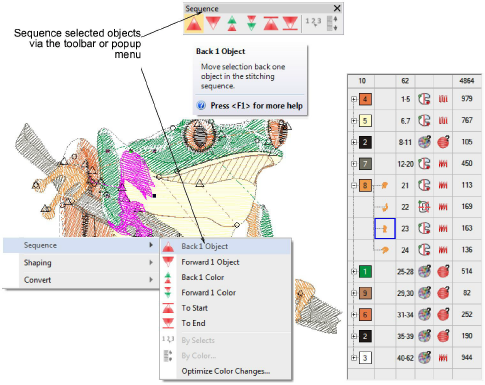Click Move To Start icon in Sequence toolbar
This screenshot has height=385, width=485.
click(x=271, y=24)
